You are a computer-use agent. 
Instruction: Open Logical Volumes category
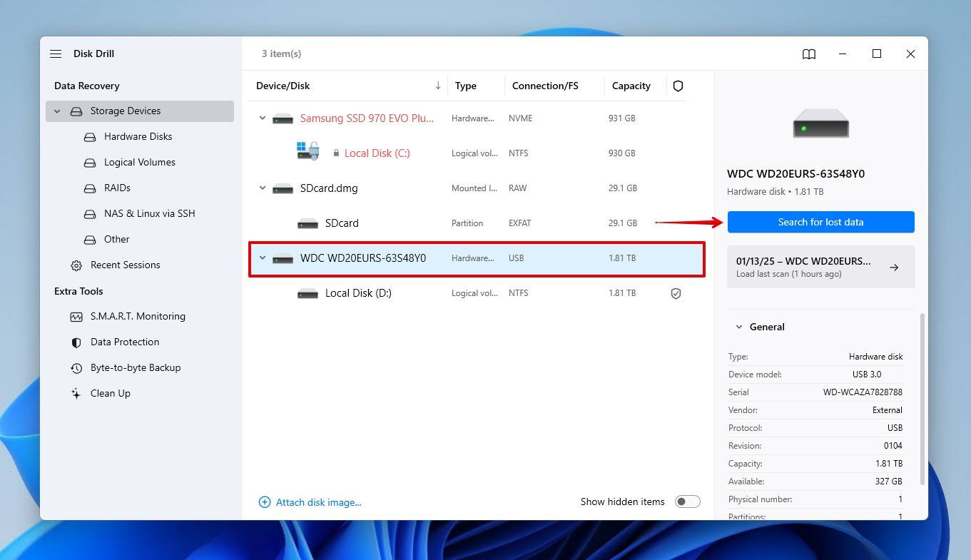coord(139,162)
